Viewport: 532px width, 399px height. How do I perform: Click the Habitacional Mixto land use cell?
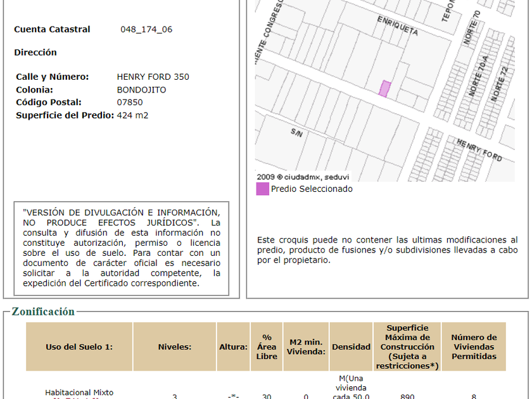pos(79,393)
